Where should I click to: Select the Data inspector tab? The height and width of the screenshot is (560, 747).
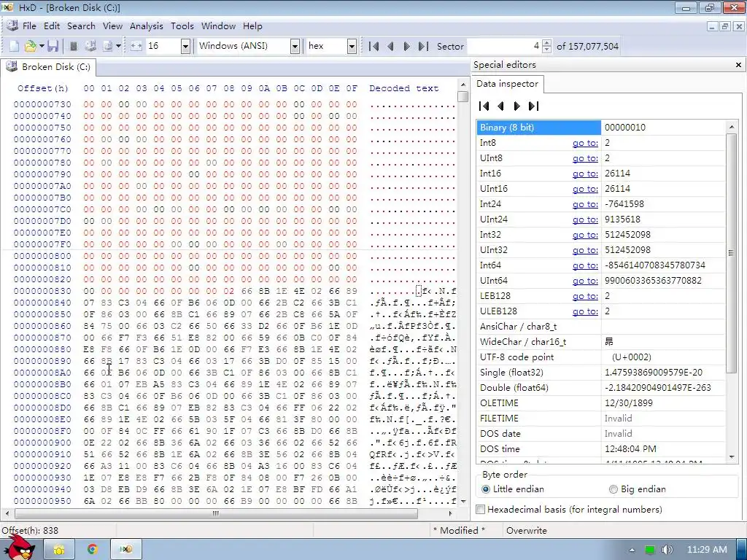[508, 84]
